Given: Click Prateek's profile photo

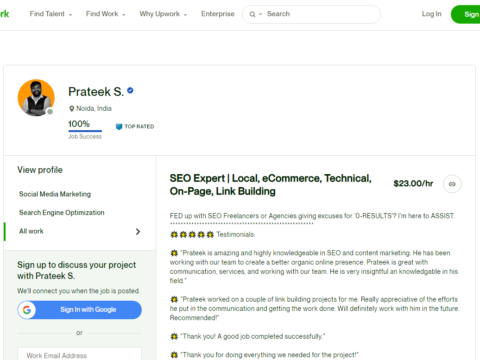Looking at the screenshot, I should click(x=36, y=98).
